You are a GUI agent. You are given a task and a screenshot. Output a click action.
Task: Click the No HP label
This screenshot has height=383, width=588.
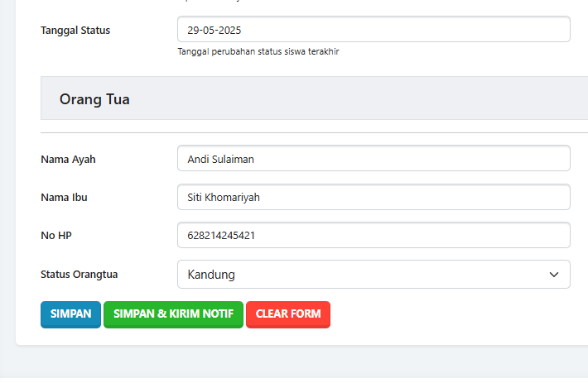tap(56, 235)
